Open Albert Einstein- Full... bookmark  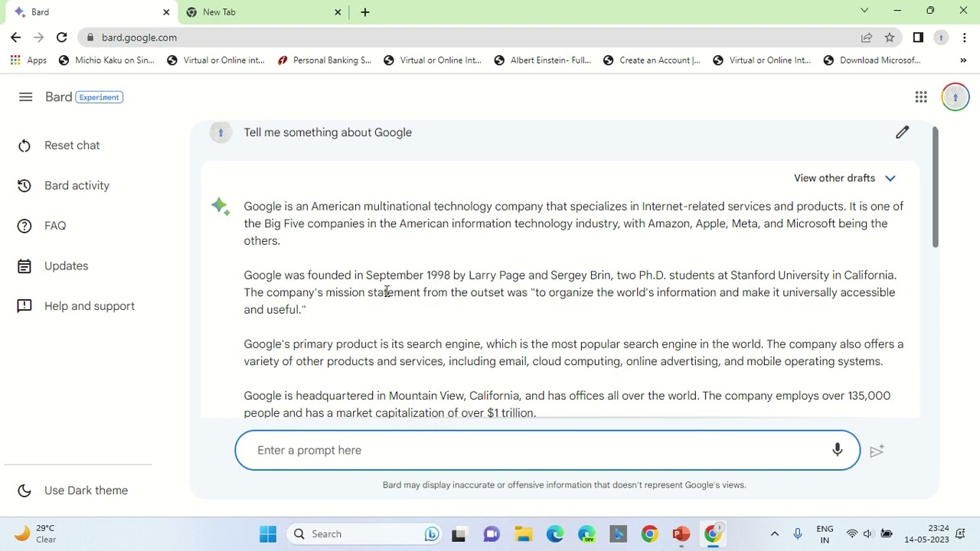tap(543, 60)
